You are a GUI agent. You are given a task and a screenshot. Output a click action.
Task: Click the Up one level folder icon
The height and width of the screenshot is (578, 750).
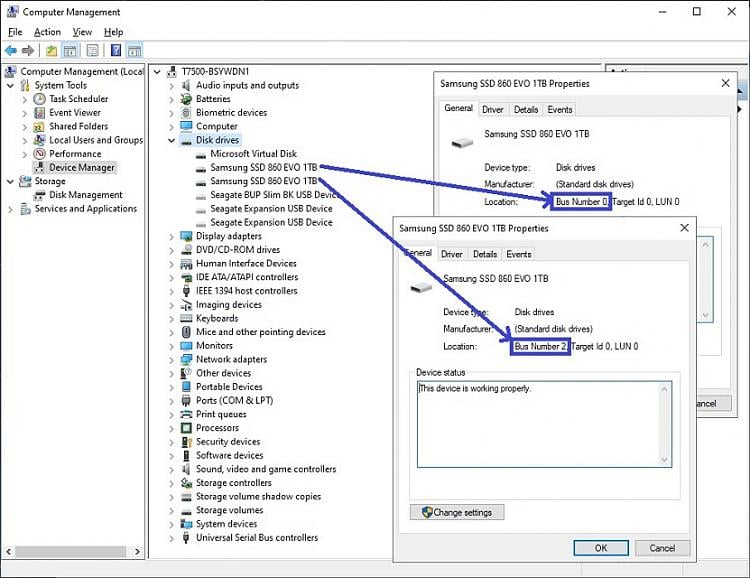pyautogui.click(x=52, y=50)
